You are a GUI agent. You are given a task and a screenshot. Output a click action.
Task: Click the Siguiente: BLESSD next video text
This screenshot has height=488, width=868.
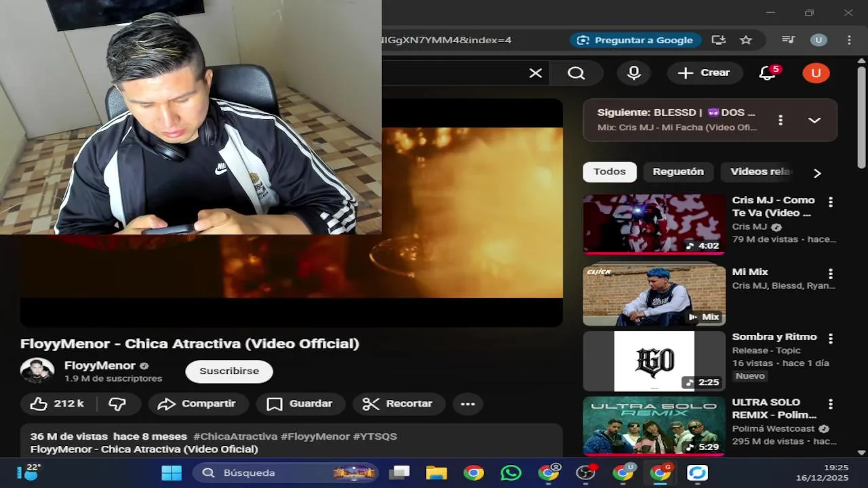click(x=676, y=113)
